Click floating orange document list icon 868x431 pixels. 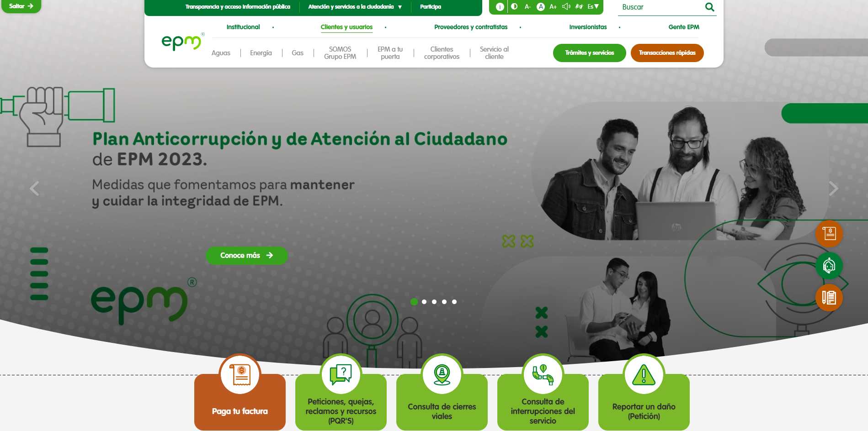point(829,298)
